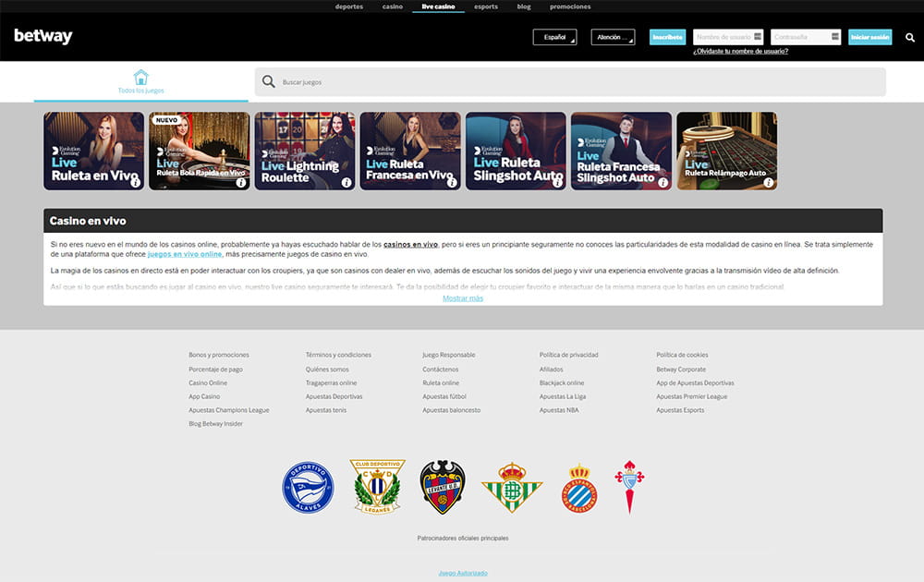Open the promociones tab
This screenshot has width=924, height=582.
[x=570, y=6]
